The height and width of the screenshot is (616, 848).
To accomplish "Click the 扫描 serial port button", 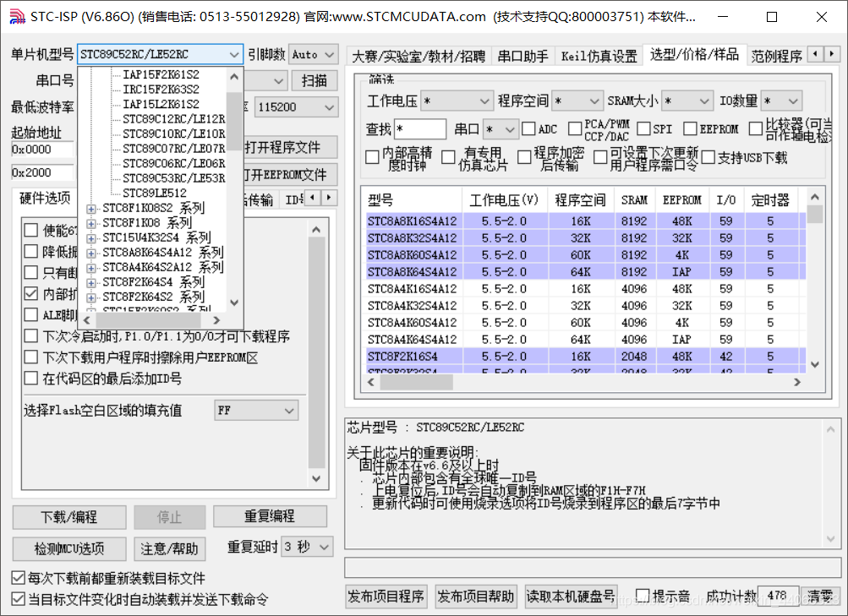I will [315, 80].
